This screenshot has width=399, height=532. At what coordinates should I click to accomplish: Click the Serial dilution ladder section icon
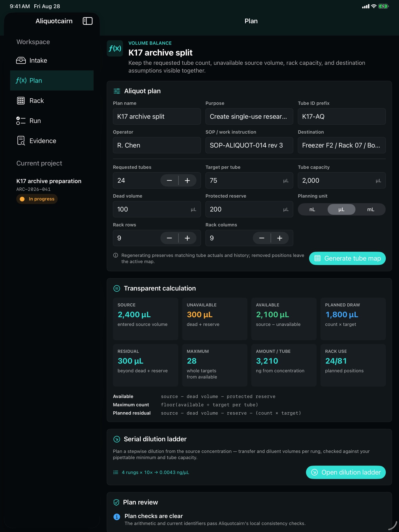(x=117, y=439)
